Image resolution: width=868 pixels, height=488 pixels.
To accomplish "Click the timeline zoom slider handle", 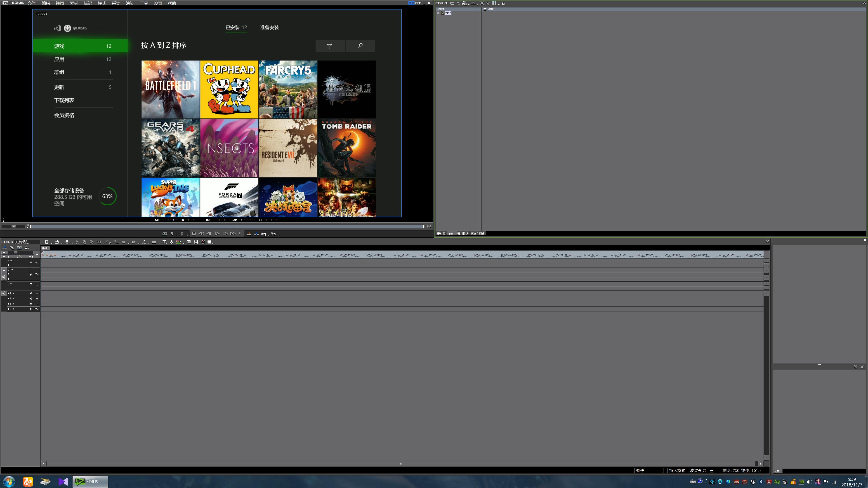I will point(16,252).
